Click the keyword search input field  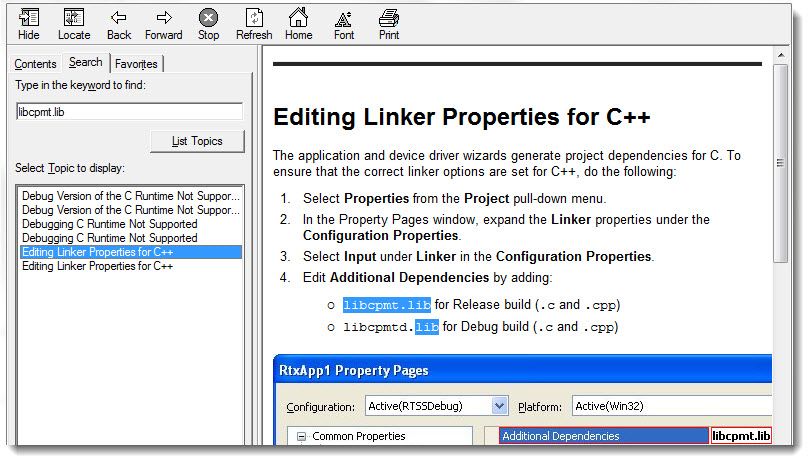129,112
